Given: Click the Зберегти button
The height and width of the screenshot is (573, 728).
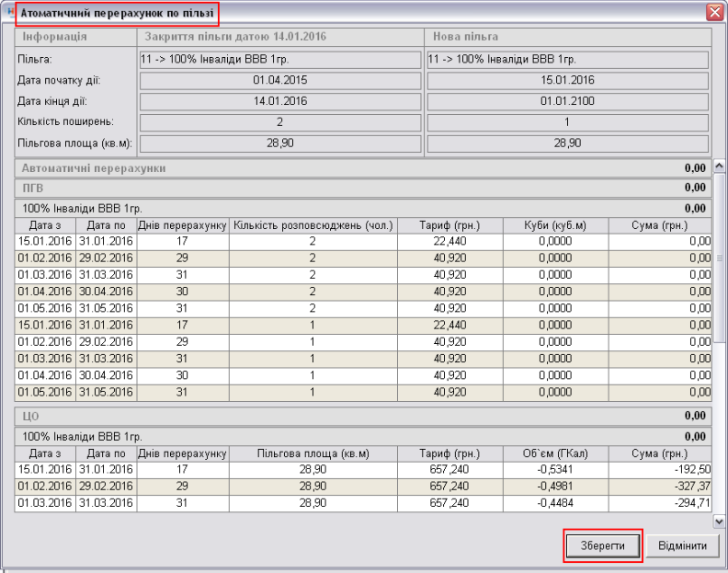Looking at the screenshot, I should click(602, 545).
